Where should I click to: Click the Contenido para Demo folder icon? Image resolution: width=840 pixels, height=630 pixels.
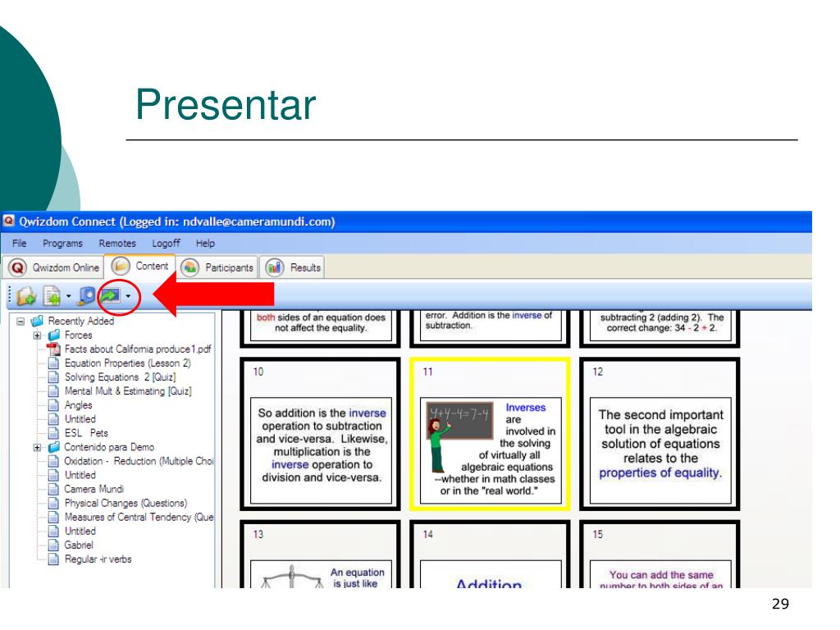pos(53,447)
